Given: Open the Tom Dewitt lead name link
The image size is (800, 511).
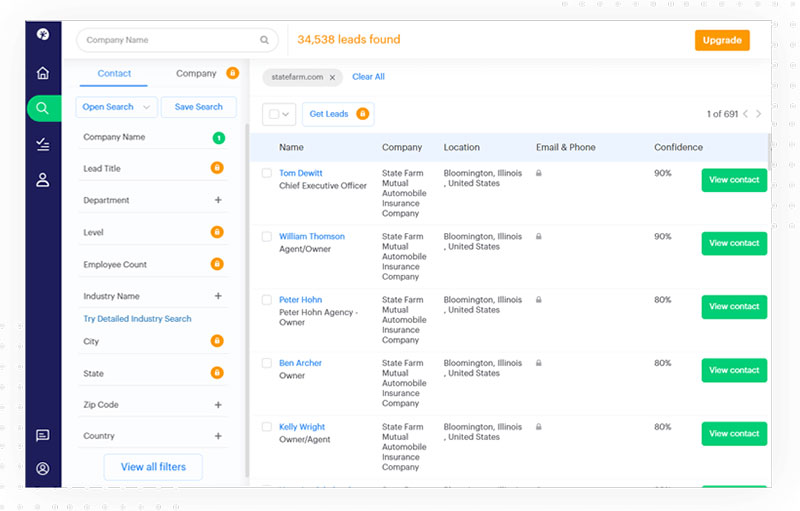Looking at the screenshot, I should click(301, 173).
